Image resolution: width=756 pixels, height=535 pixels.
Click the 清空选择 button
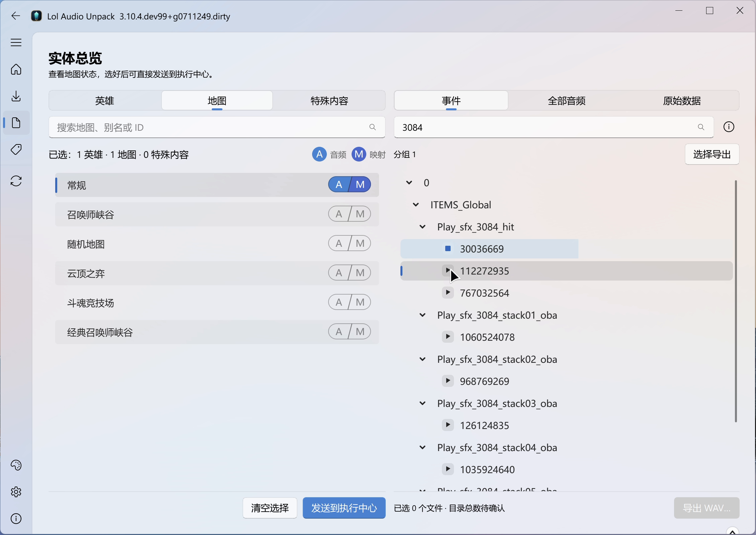coord(270,508)
